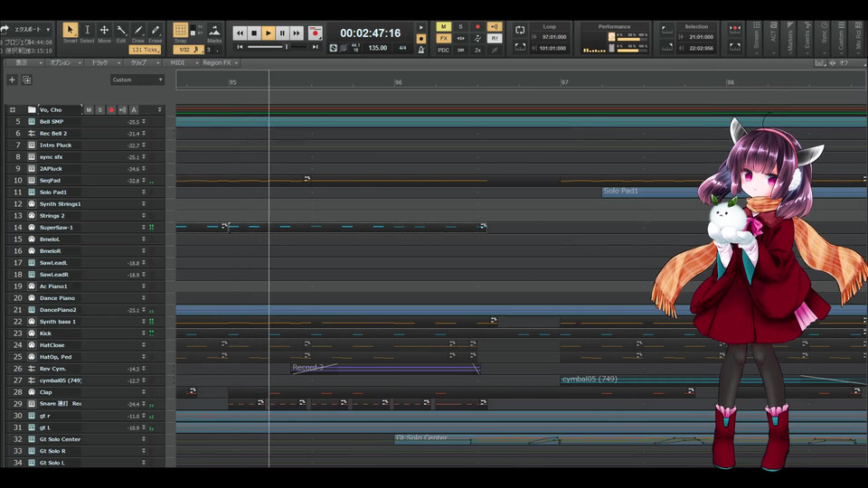The height and width of the screenshot is (488, 868).
Task: Click the Pause transport button
Action: click(282, 33)
